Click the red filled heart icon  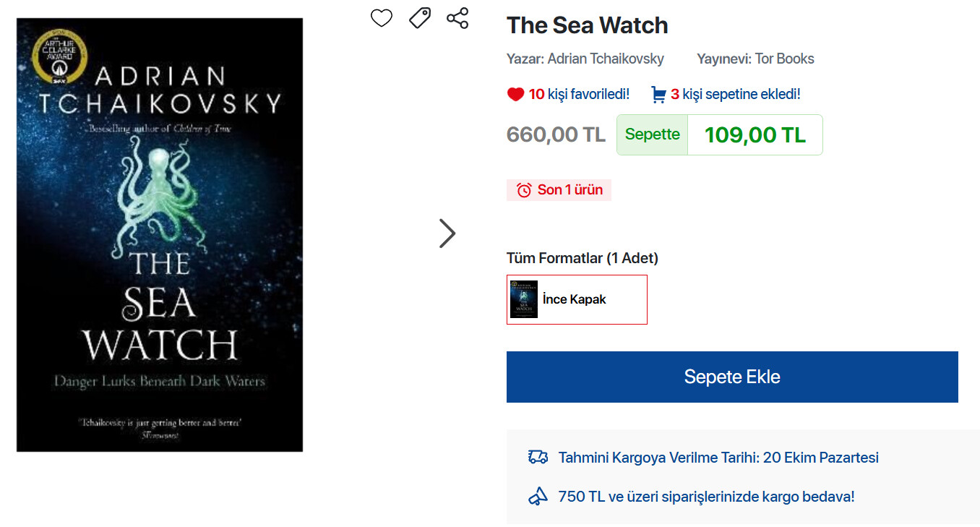[515, 95]
